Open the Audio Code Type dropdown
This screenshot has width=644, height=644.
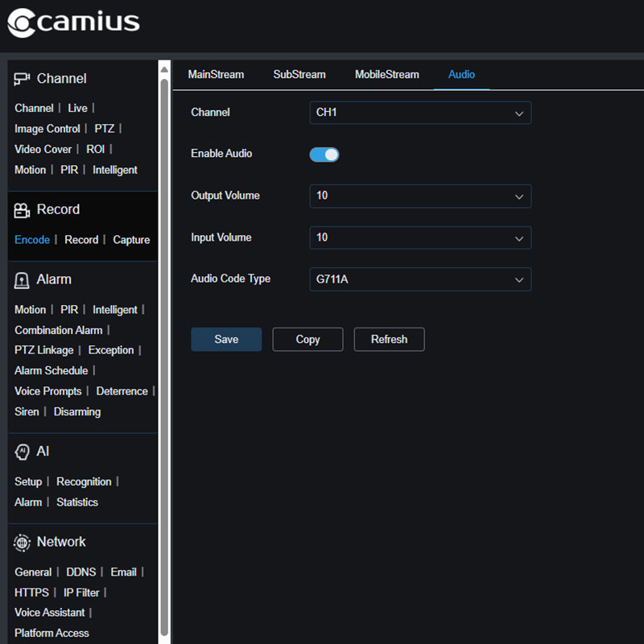coord(420,279)
